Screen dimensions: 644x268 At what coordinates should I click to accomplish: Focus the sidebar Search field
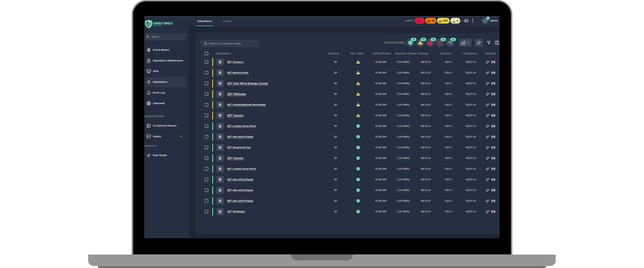[165, 37]
